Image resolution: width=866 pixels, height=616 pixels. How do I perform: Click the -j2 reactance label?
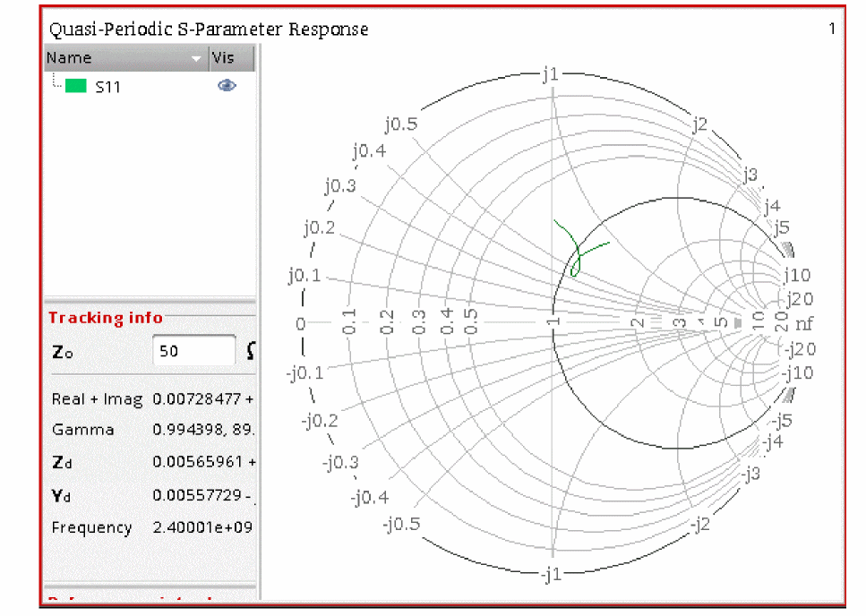pyautogui.click(x=699, y=524)
